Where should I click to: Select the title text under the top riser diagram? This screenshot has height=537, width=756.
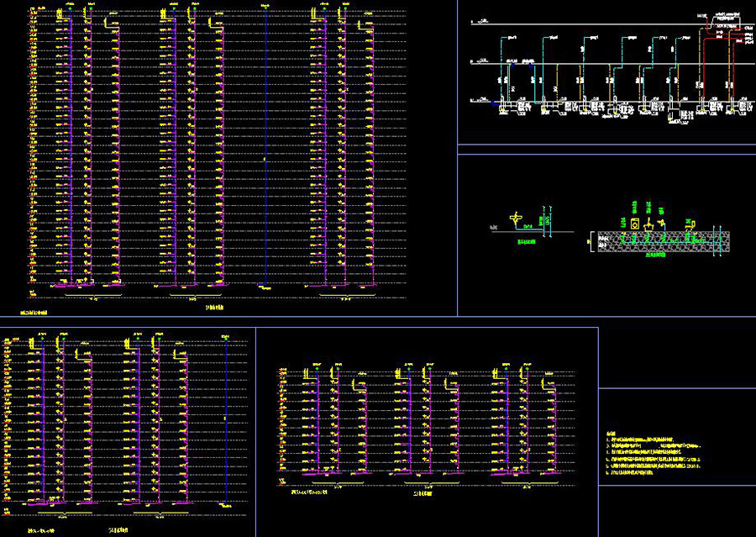point(215,308)
